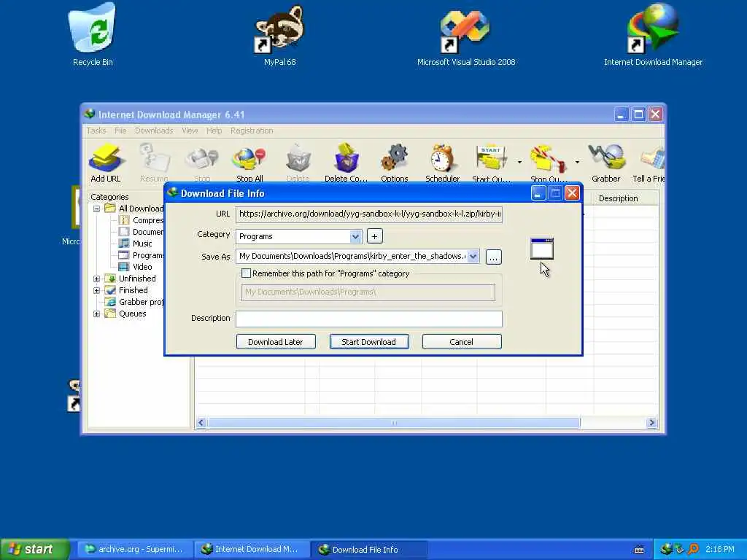Open the MyPal 68 desktop shortcut
The height and width of the screenshot is (560, 747).
coord(280,34)
